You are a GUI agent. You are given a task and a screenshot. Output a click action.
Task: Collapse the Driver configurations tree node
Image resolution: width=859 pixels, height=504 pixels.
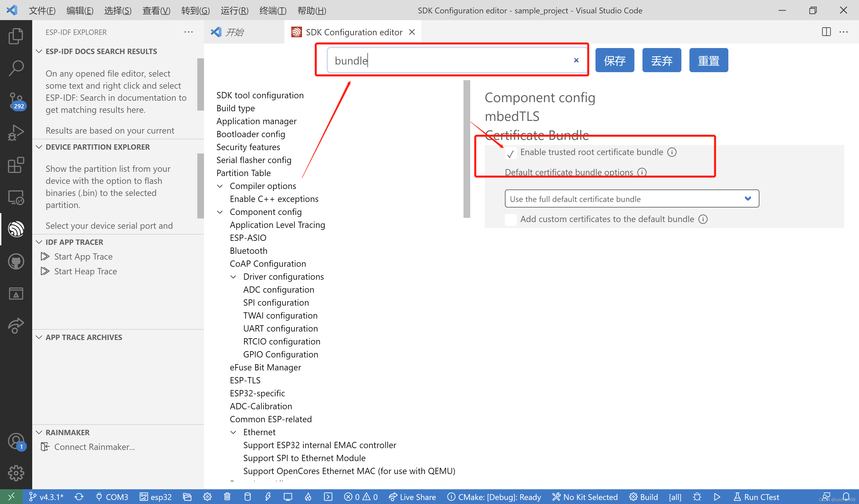tap(234, 277)
